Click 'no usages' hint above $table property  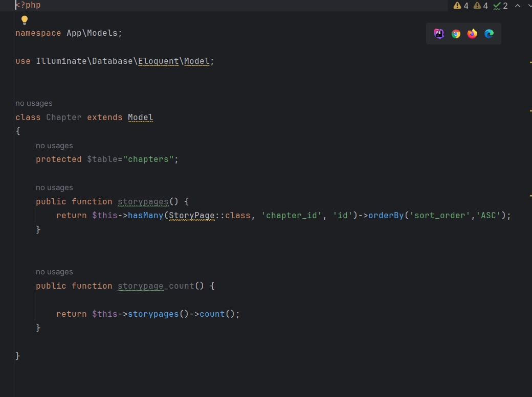tap(54, 146)
